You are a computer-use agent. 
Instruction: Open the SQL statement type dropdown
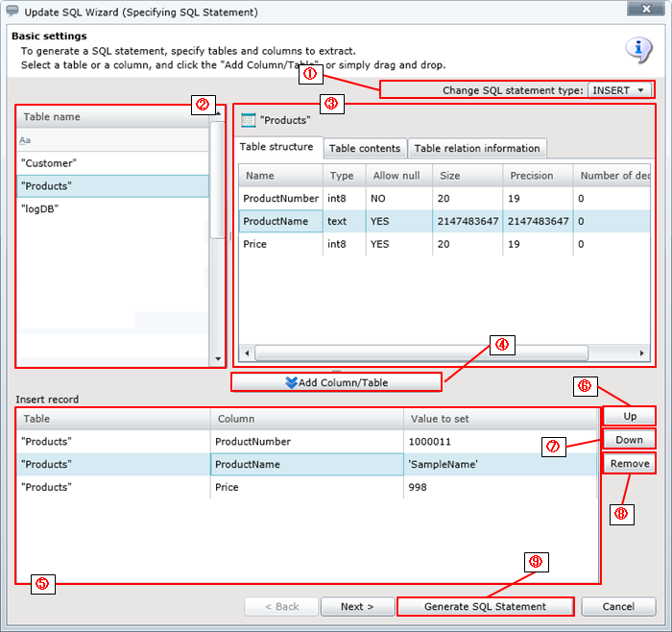tap(619, 90)
